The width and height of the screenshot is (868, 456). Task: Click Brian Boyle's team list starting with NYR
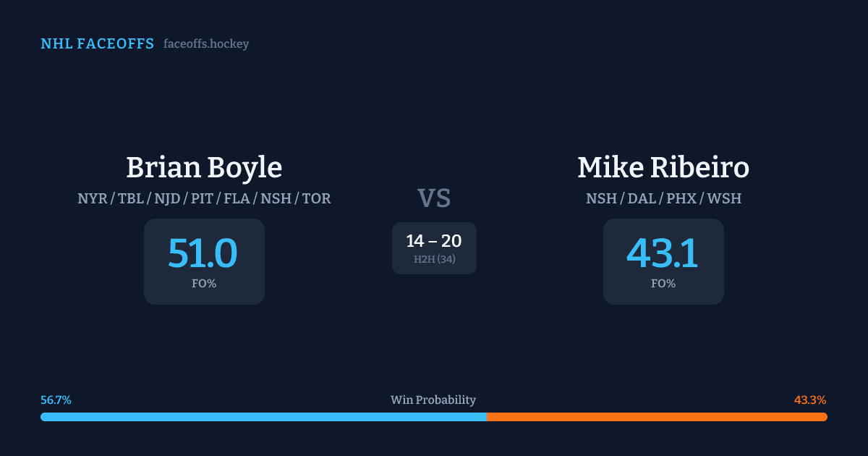pos(204,198)
